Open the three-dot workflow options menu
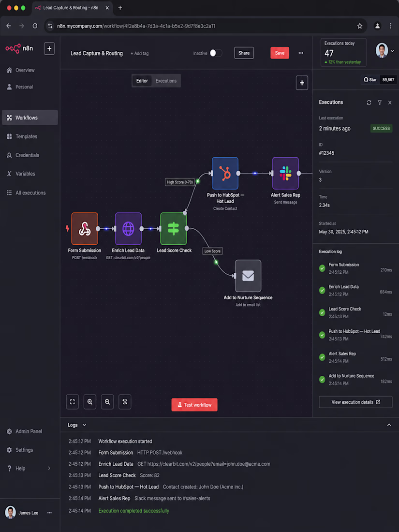This screenshot has height=532, width=399. pos(301,53)
